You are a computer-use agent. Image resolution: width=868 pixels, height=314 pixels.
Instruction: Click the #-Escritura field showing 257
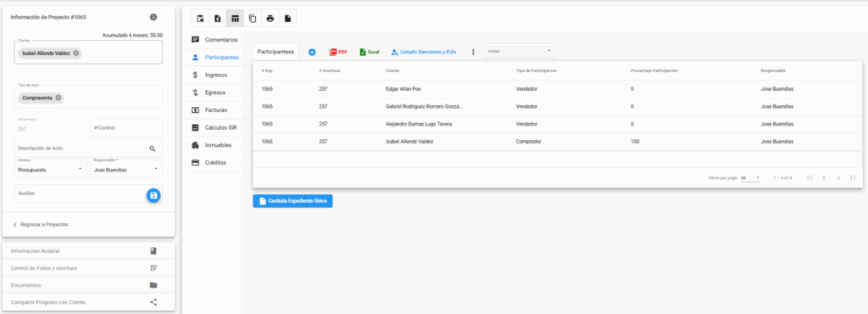coord(50,128)
